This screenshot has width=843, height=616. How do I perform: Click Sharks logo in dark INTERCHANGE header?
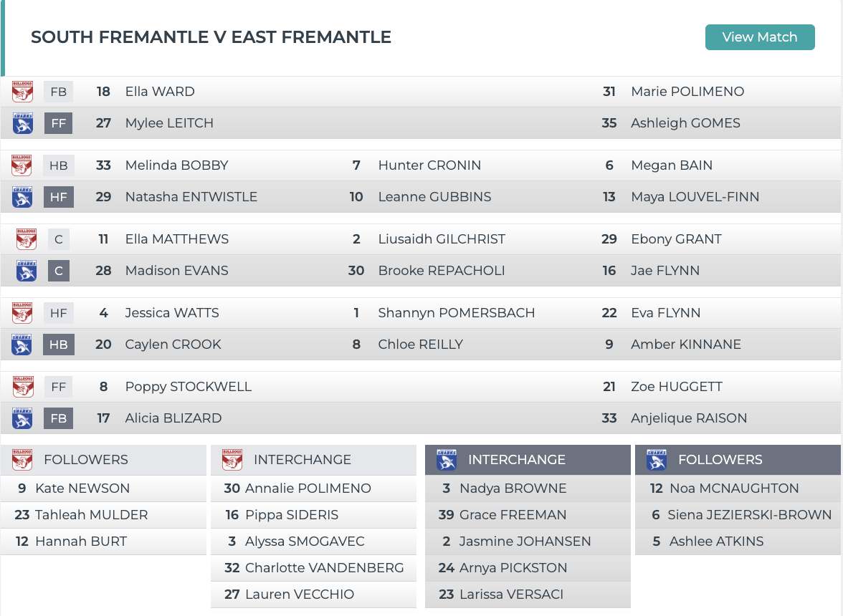446,460
